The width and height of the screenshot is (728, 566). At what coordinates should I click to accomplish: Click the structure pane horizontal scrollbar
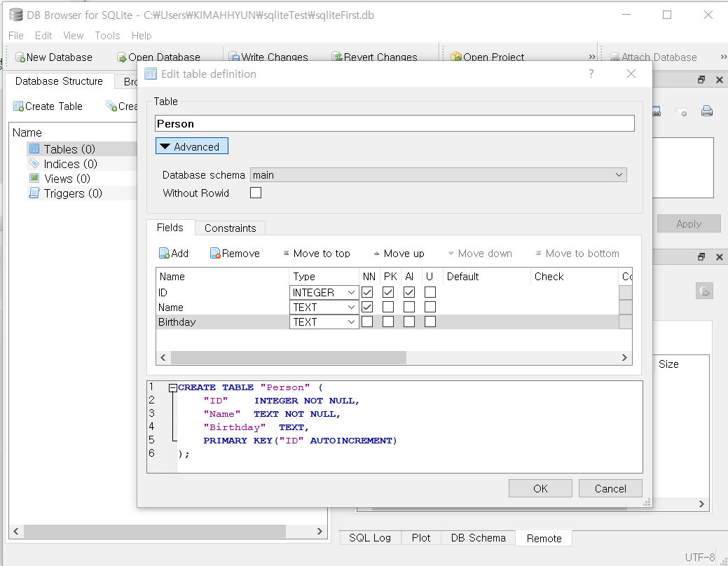click(155, 531)
